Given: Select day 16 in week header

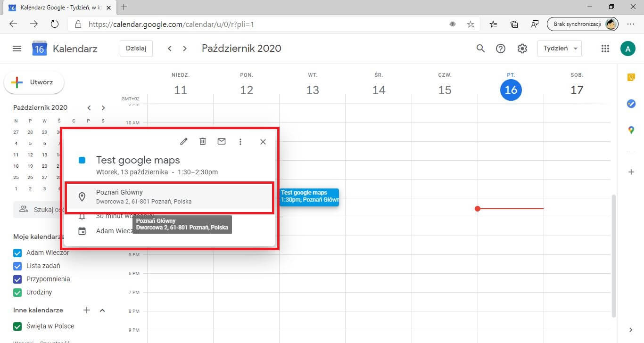Looking at the screenshot, I should 511,90.
